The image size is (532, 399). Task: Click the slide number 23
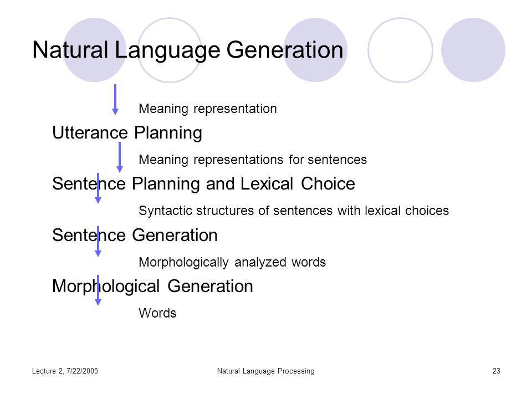[497, 371]
